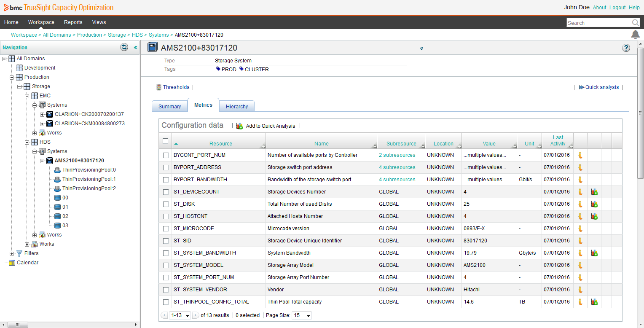This screenshot has width=644, height=328.
Task: Click the PROD tag icon
Action: click(218, 69)
